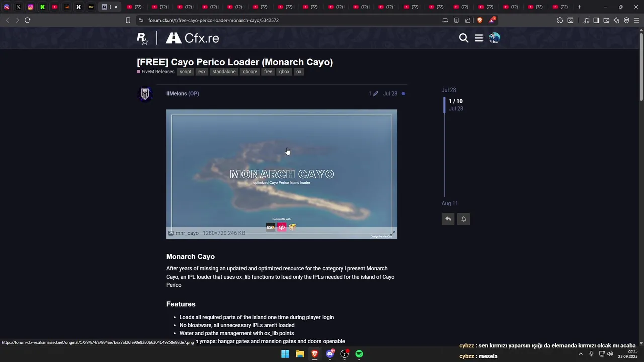The height and width of the screenshot is (362, 644).
Task: Toggle the topic notification bell
Action: [x=464, y=219]
